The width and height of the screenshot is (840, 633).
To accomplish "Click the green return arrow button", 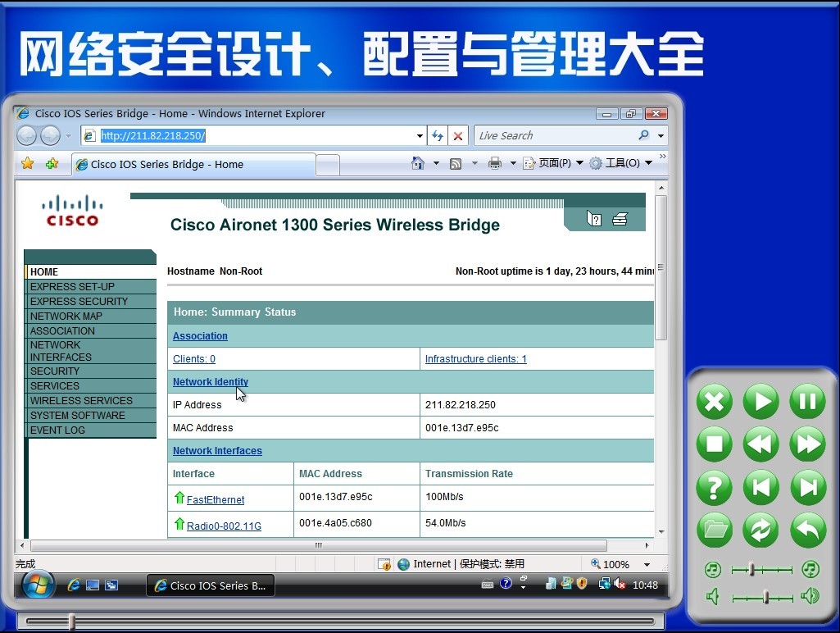I will coord(807,530).
